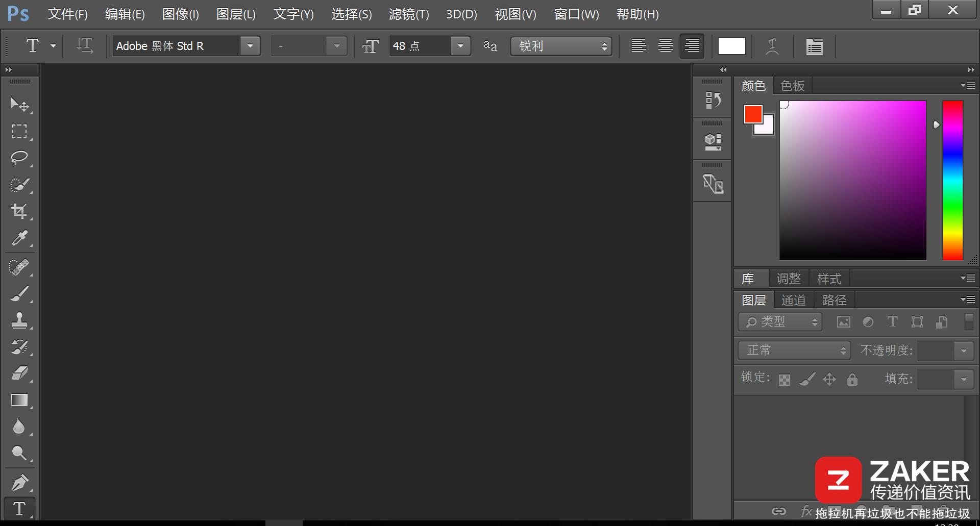
Task: Open anti-aliasing method dropdown 锐利
Action: point(561,46)
